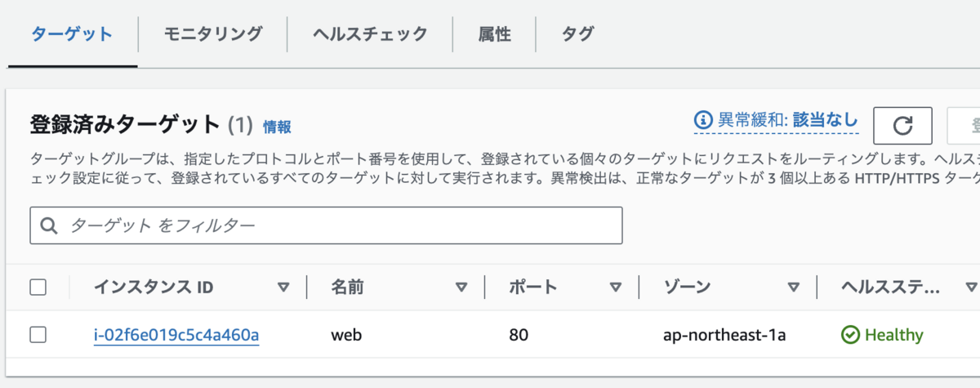Click the magnifier icon in the target filter
Image resolution: width=980 pixels, height=388 pixels.
[x=48, y=225]
